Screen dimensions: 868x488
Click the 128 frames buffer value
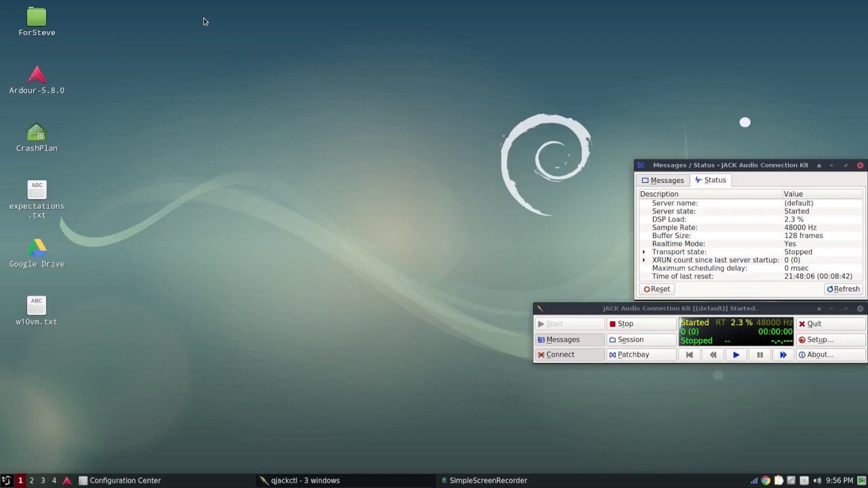pyautogui.click(x=804, y=236)
